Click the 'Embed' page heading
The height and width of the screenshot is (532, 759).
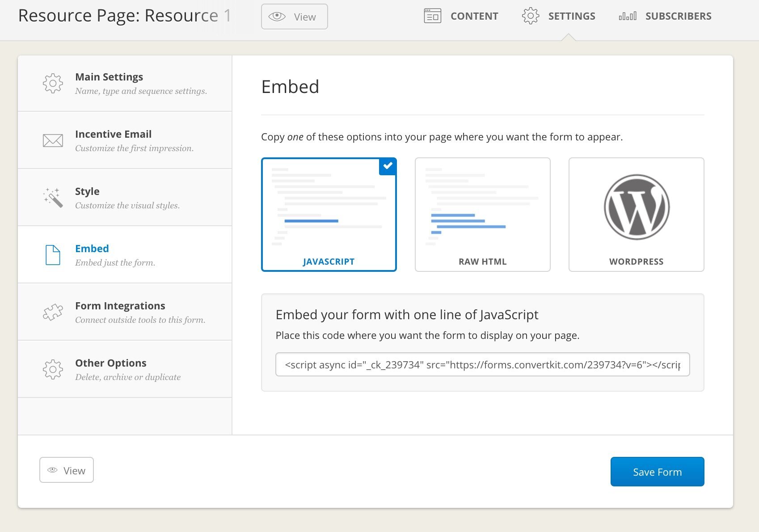tap(290, 86)
